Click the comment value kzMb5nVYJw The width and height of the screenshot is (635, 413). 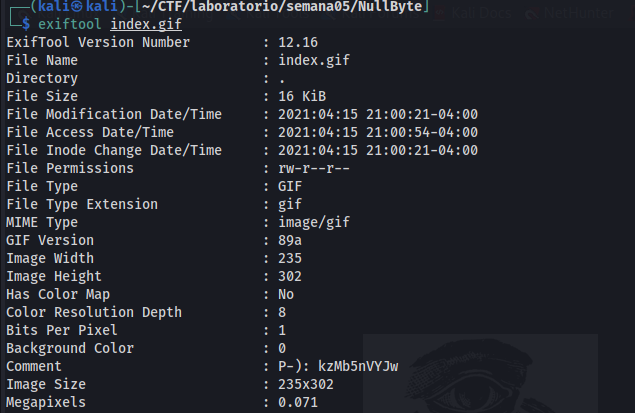(356, 366)
